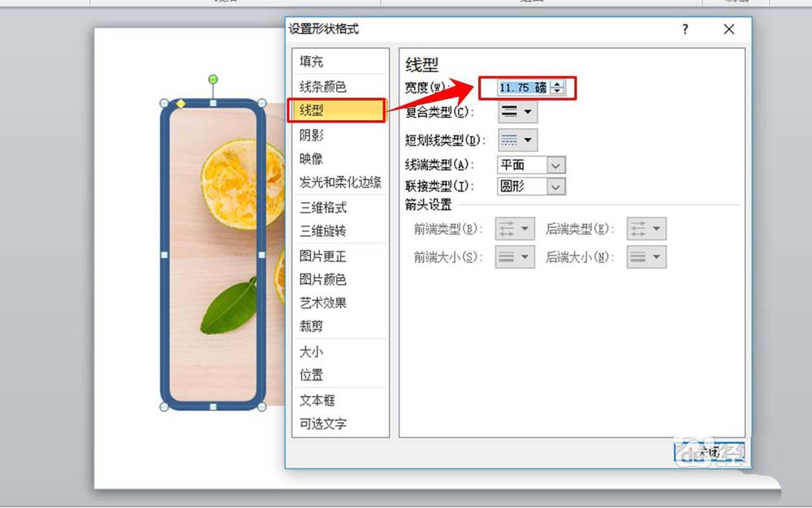Open the 阴影 (Shadow) category
This screenshot has height=508, width=812.
coord(311,135)
